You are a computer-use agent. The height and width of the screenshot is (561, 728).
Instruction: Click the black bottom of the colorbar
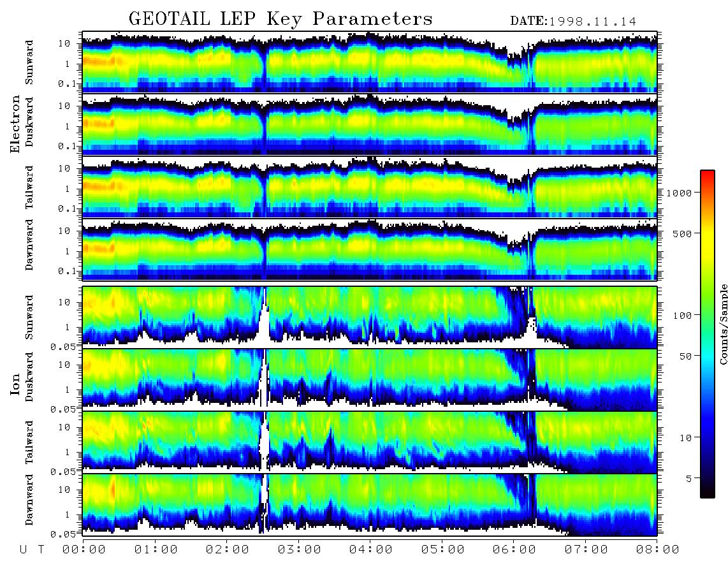click(708, 493)
